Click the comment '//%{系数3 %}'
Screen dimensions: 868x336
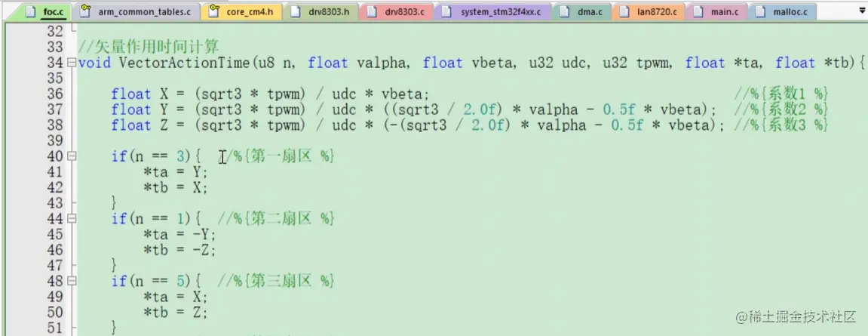tap(781, 125)
